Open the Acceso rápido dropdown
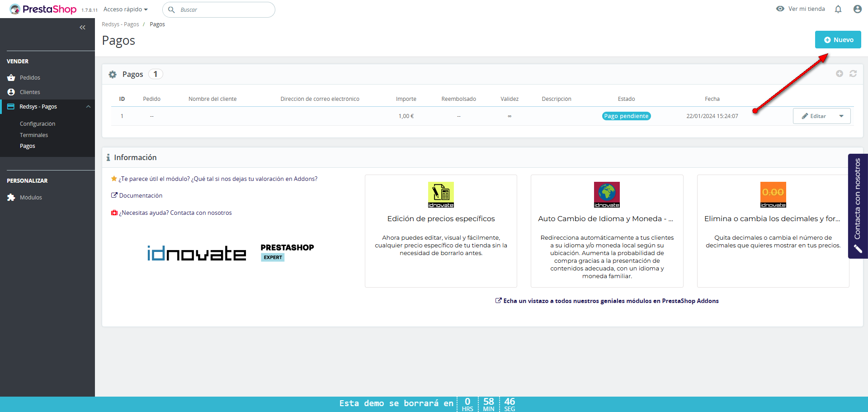This screenshot has width=868, height=412. [x=126, y=9]
